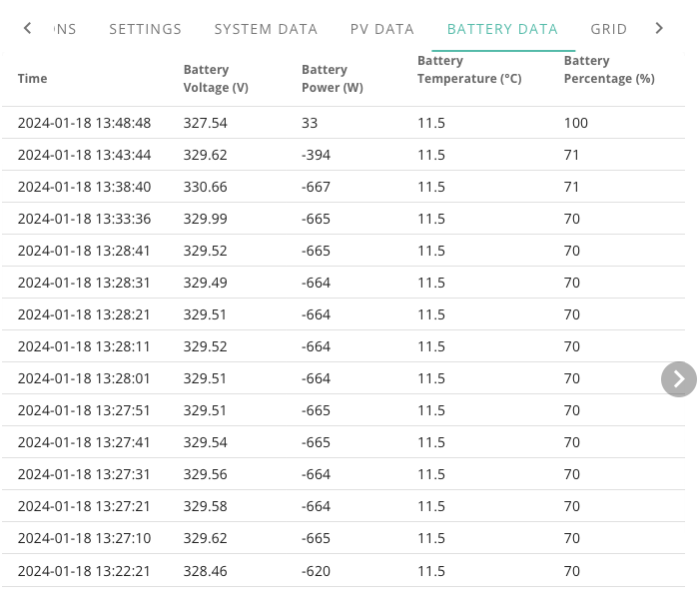Select the timestamp 2024-01-18 13:27:31
Viewport: 700px width, 600px height.
[84, 474]
